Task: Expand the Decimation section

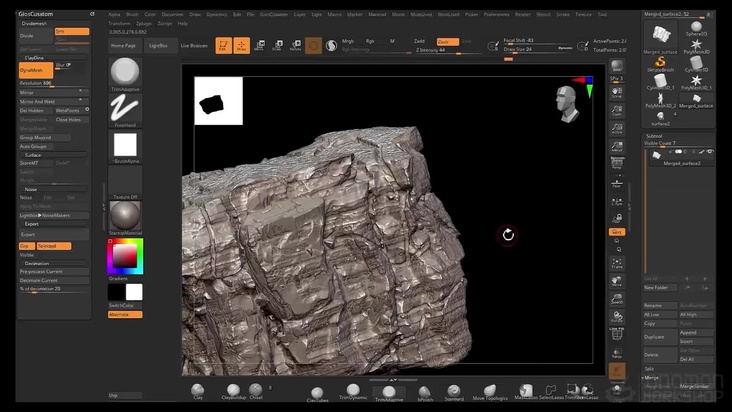Action: pyautogui.click(x=52, y=264)
